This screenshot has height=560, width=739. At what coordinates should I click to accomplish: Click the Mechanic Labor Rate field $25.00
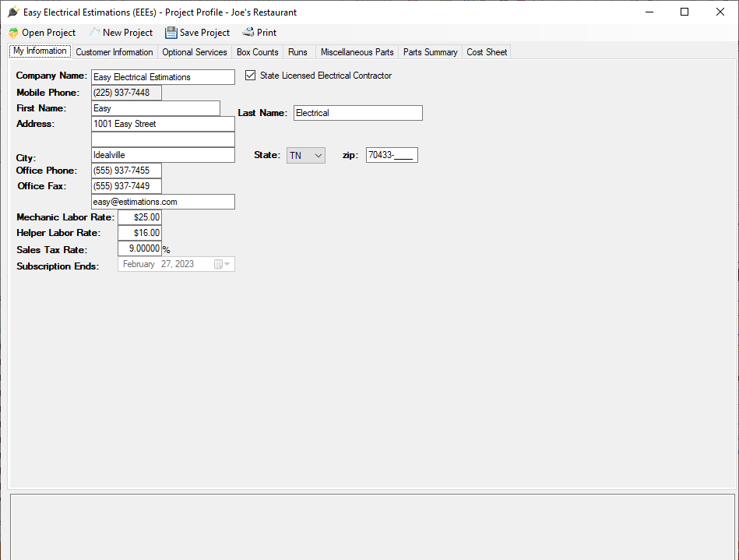139,217
